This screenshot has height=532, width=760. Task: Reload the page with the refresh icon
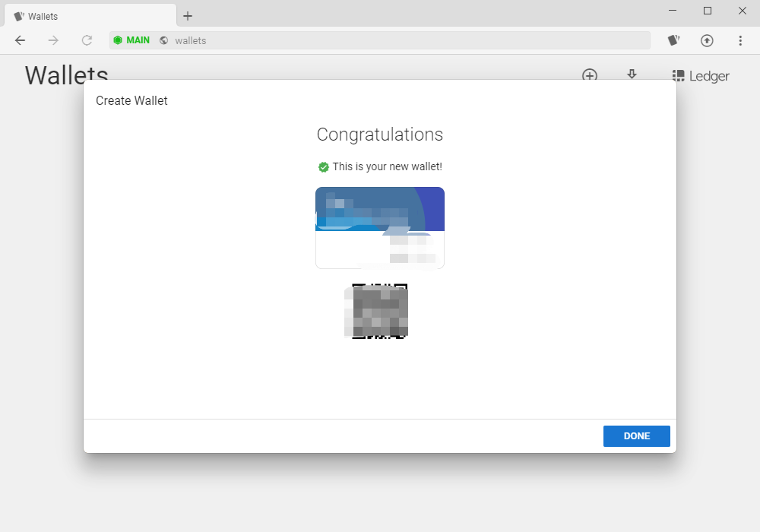(87, 40)
